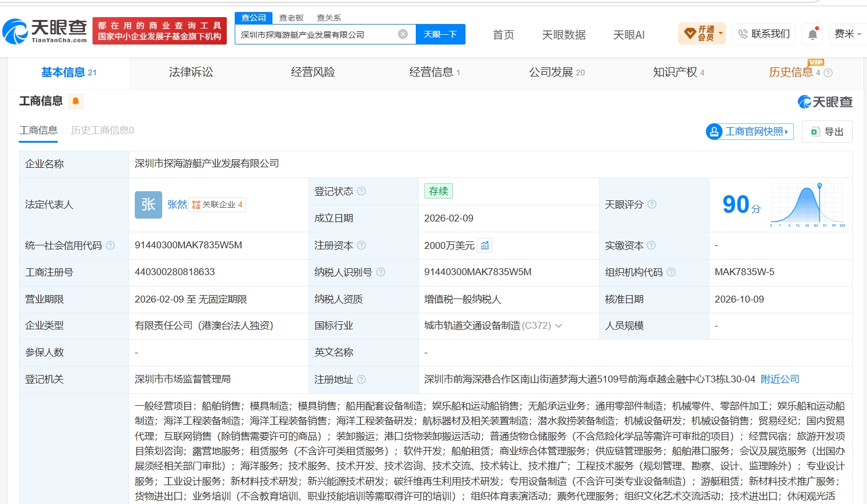Open 天眼数据 in top navigation
Image resolution: width=867 pixels, height=504 pixels.
pyautogui.click(x=564, y=35)
